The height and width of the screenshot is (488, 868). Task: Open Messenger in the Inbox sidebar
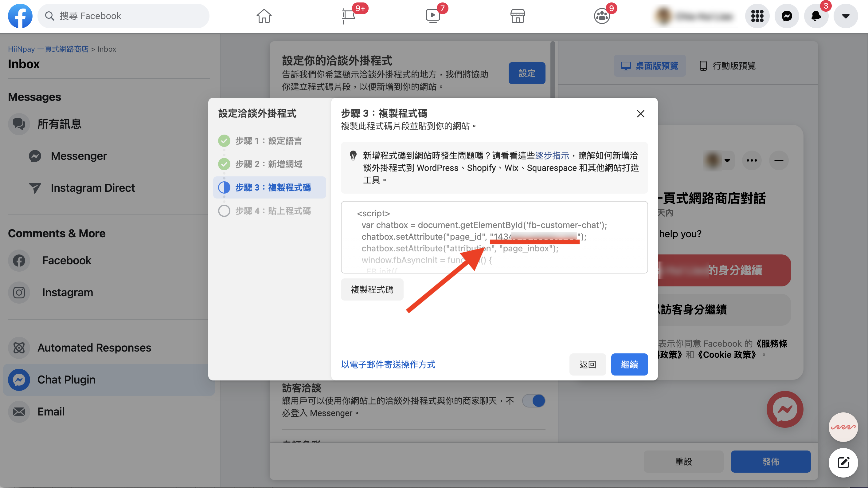tap(79, 156)
